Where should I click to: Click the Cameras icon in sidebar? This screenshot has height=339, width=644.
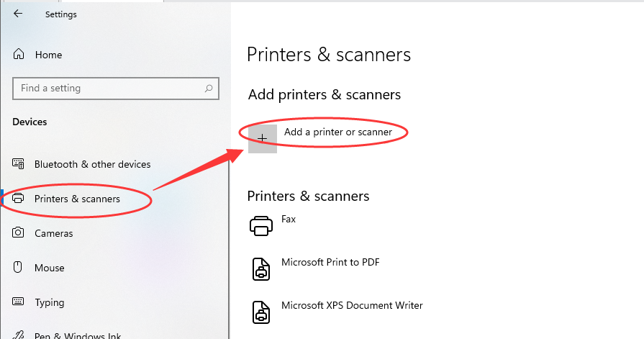(19, 233)
